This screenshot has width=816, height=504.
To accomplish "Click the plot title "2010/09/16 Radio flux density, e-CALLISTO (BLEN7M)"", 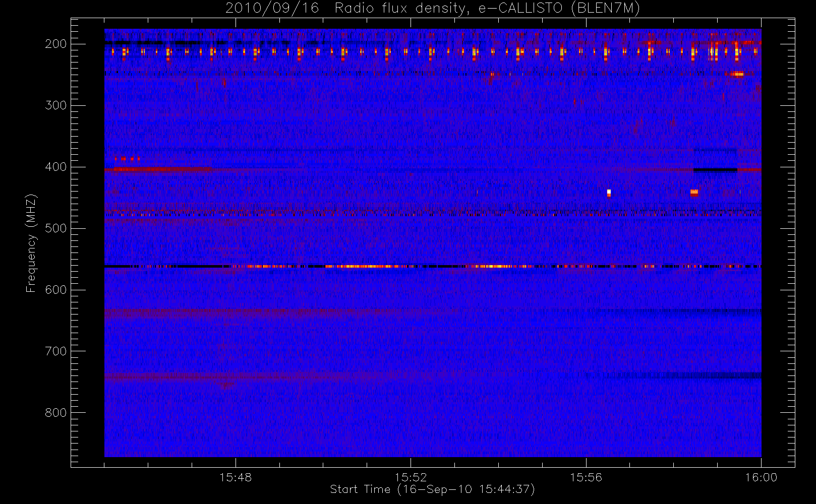I will [x=433, y=8].
